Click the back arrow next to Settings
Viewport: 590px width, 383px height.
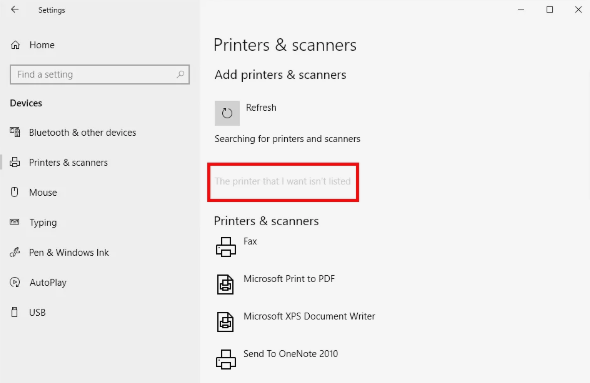tap(15, 10)
